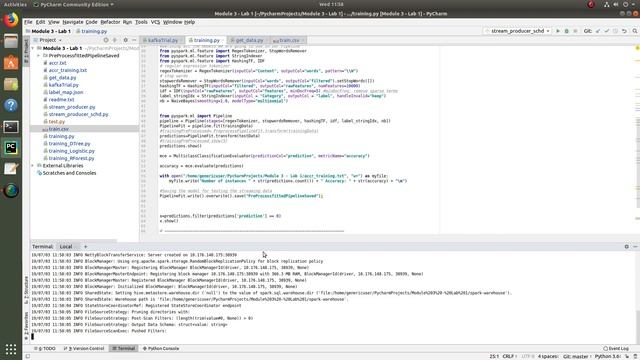Viewport: 640px width, 360px height.
Task: Click PyCharm icon in the dock
Action: [11, 148]
